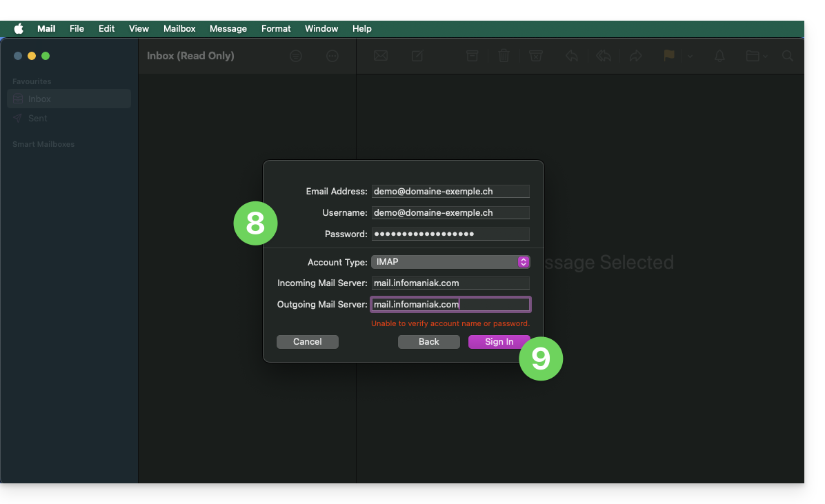Click the Mute notifications bell icon

pyautogui.click(x=719, y=56)
